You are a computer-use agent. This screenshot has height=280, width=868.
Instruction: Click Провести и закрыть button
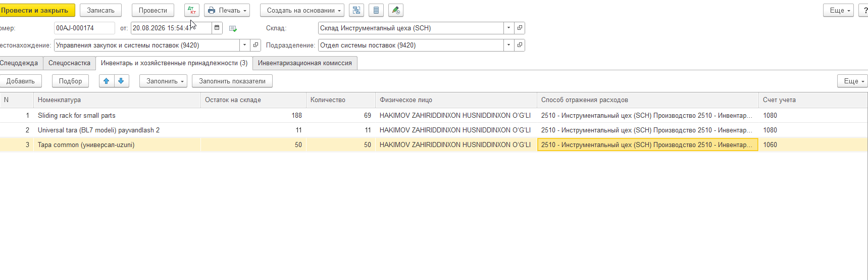(36, 10)
